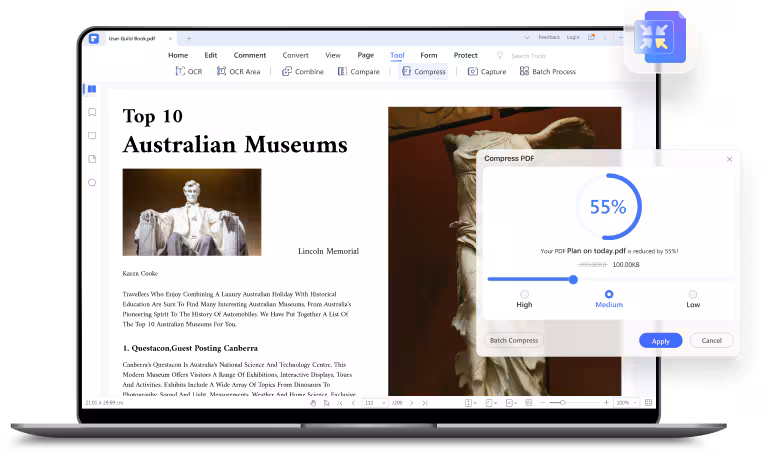Apply the PDF compression
Viewport: 766px width, 456px height.
point(660,341)
